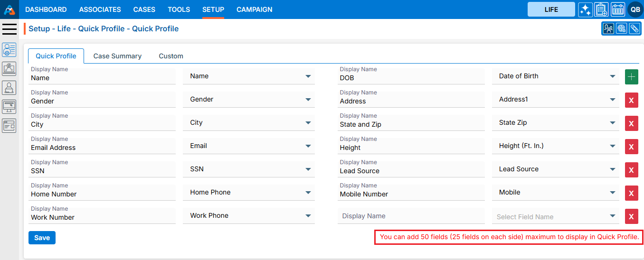Click the LIFE button in header
Screen dimensions: 644x260
click(551, 9)
